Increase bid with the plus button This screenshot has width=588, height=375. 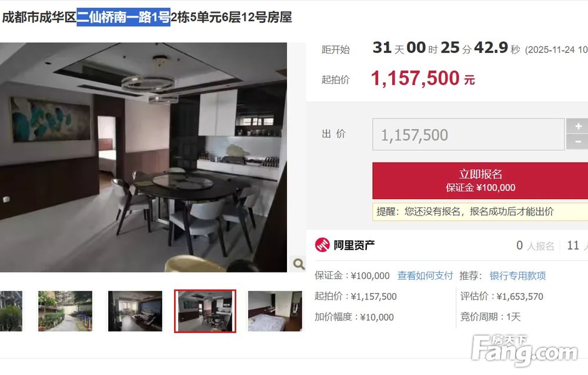click(x=577, y=126)
